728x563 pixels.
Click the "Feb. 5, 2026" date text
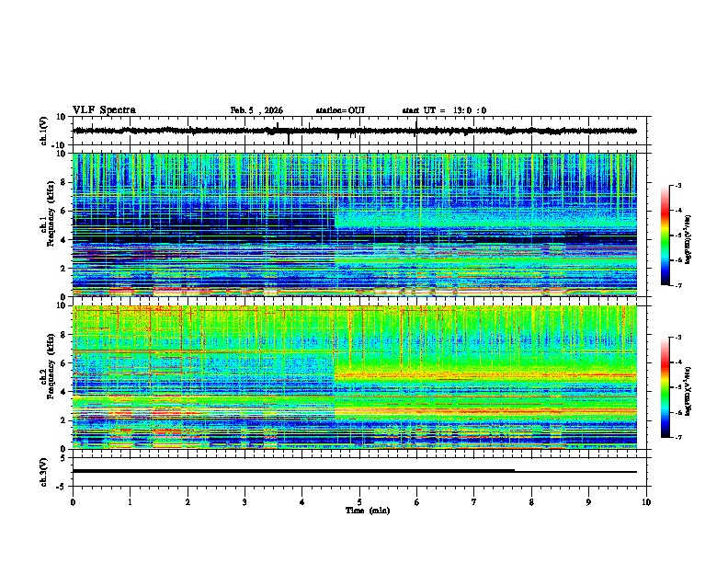tap(256, 110)
